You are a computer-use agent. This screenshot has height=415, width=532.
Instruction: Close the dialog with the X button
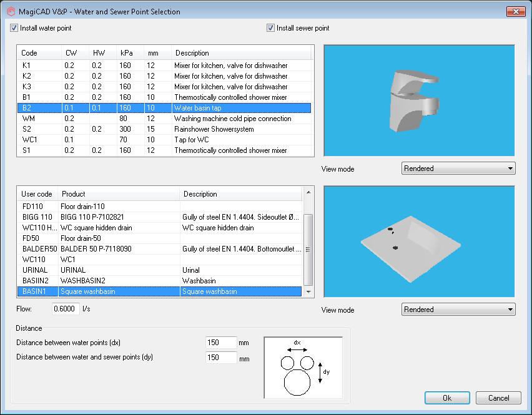point(516,11)
